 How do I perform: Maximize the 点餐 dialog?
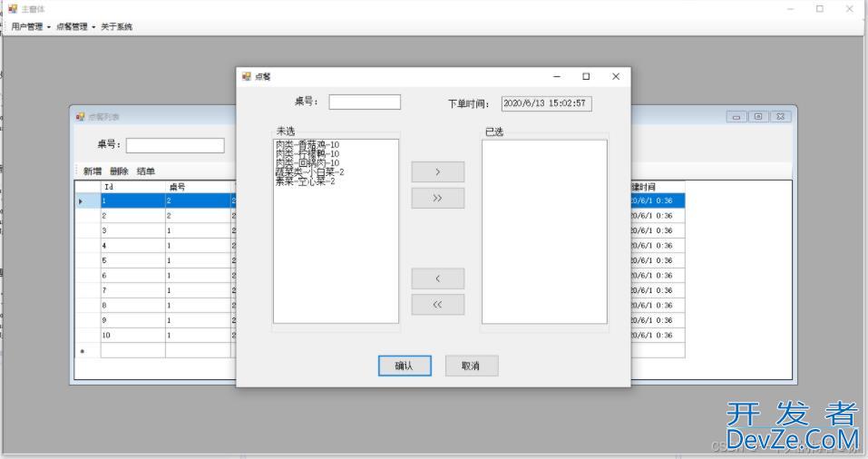pyautogui.click(x=586, y=76)
